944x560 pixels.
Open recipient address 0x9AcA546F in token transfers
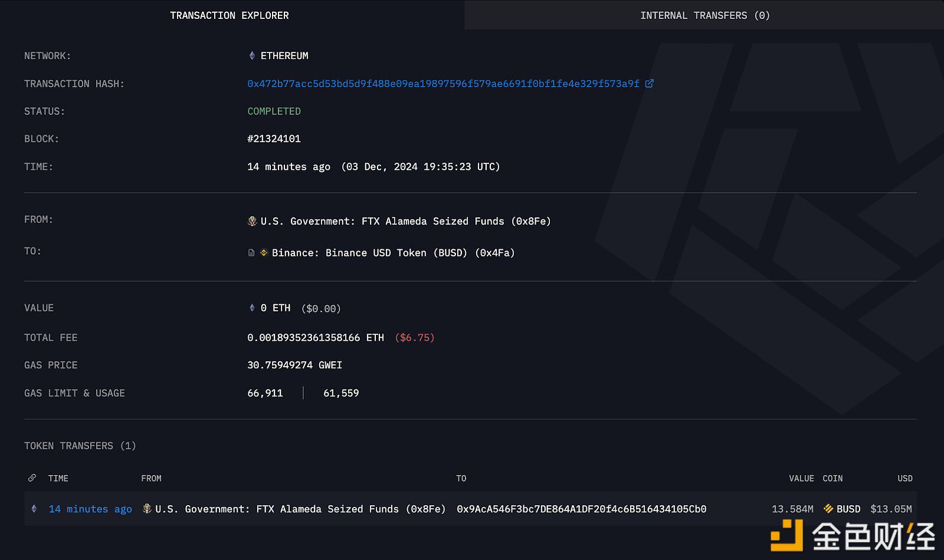581,509
